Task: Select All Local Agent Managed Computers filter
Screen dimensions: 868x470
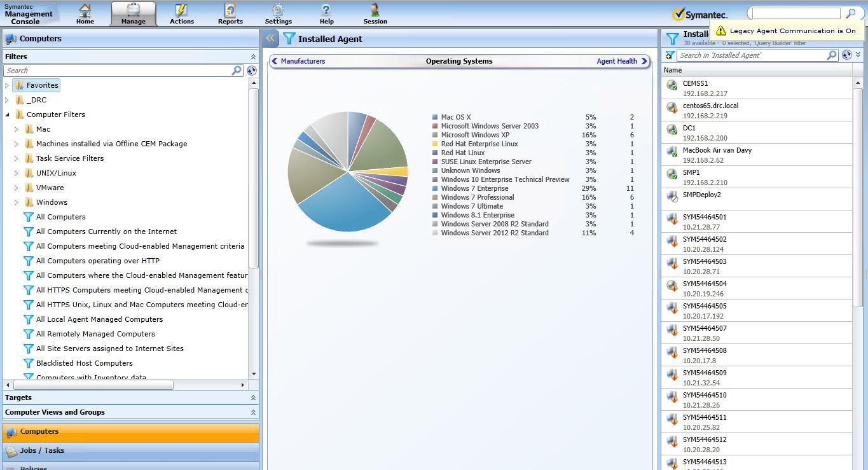Action: [x=99, y=319]
